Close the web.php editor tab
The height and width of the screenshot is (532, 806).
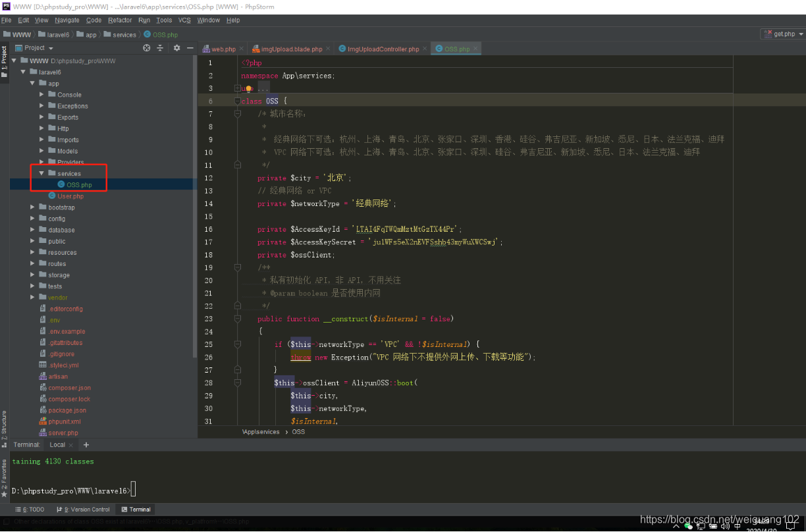[x=241, y=49]
